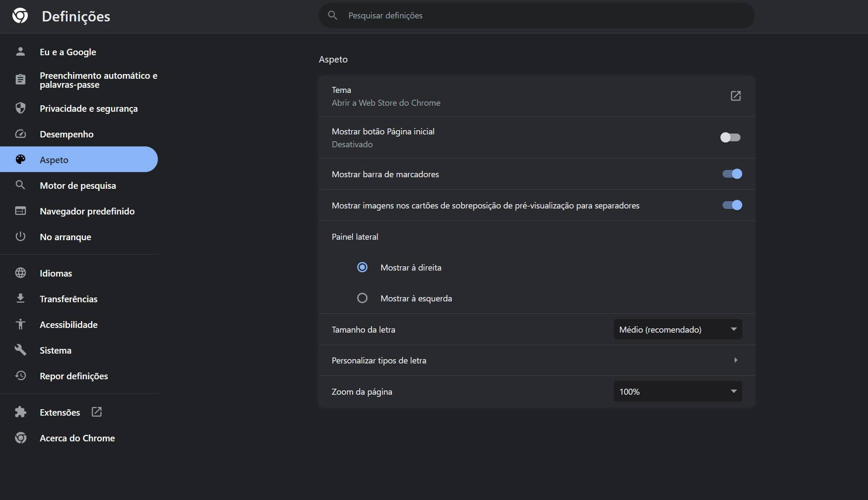
Task: Click the Acerca do Chrome icon
Action: coord(20,437)
